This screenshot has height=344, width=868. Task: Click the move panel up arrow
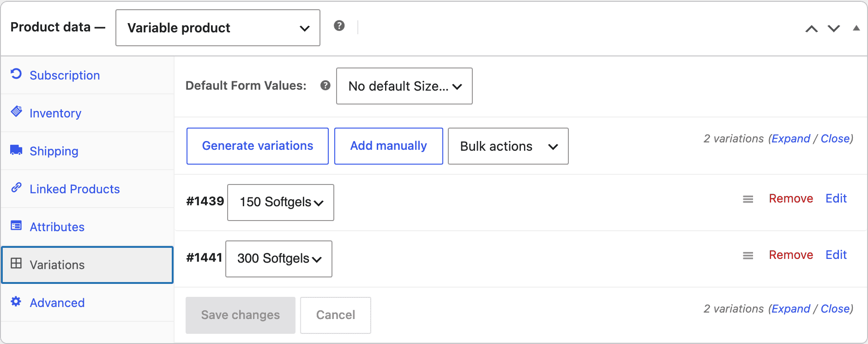click(x=812, y=29)
